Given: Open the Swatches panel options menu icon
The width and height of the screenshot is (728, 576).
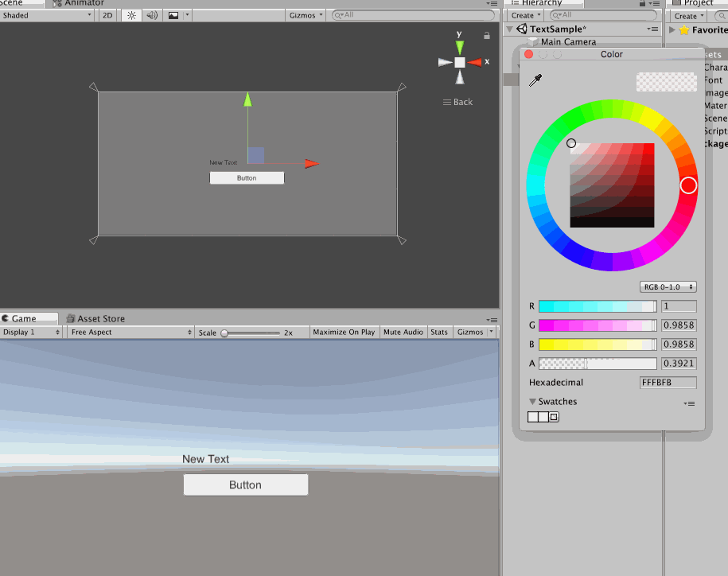Looking at the screenshot, I should click(x=689, y=403).
